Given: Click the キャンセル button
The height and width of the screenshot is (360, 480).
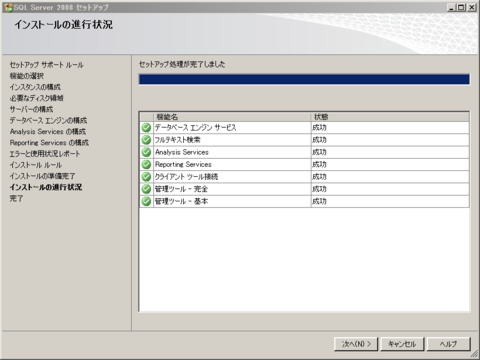Looking at the screenshot, I should (x=402, y=344).
